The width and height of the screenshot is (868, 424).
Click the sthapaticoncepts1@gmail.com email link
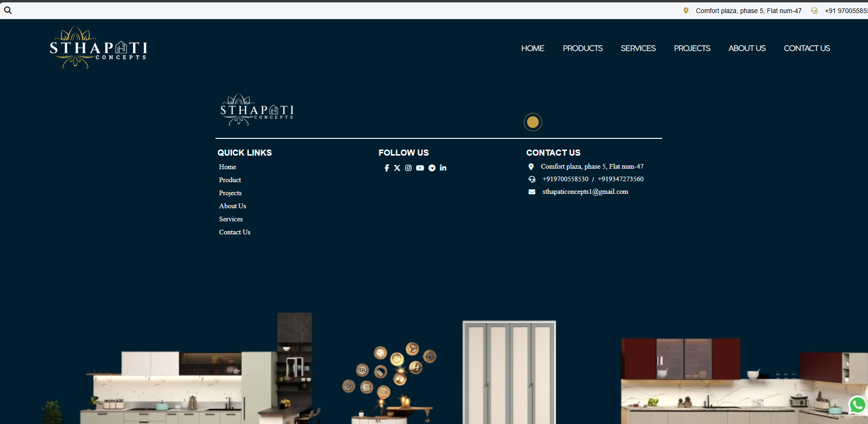pos(585,192)
